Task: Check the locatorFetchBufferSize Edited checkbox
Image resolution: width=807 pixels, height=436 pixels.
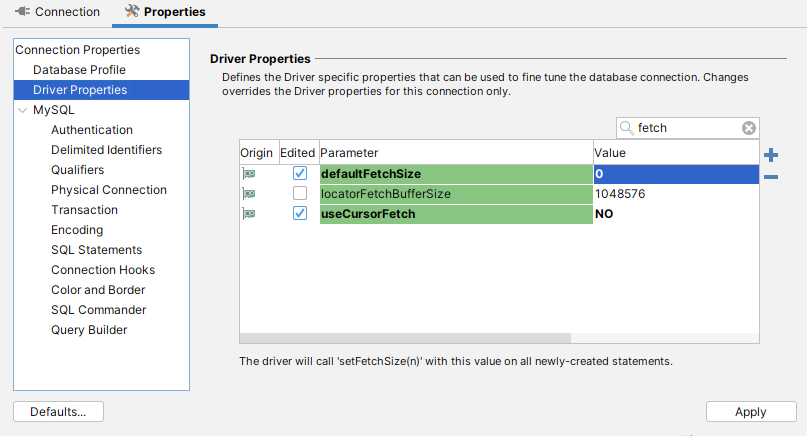Action: coord(299,194)
